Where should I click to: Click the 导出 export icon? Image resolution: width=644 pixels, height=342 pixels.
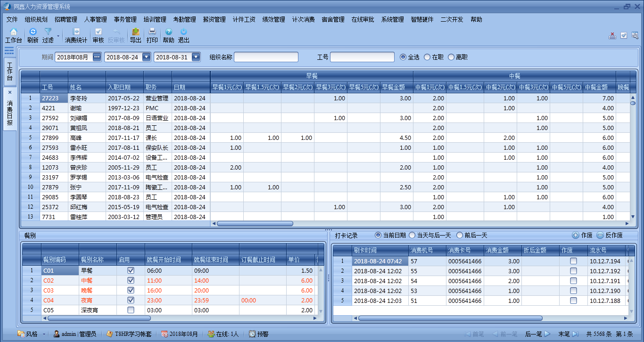tap(135, 32)
